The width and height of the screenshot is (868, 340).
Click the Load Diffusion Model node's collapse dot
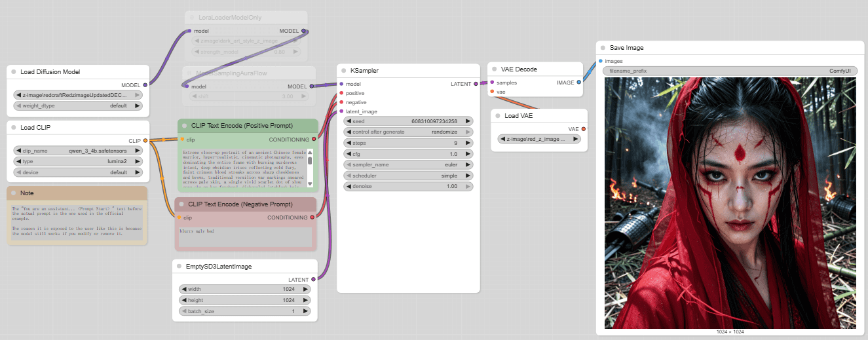(x=13, y=72)
